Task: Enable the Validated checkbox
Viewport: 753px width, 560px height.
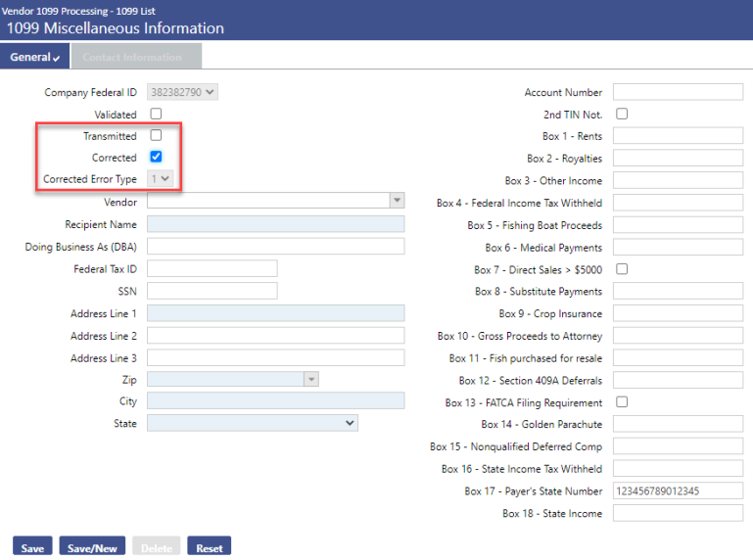Action: coord(156,115)
